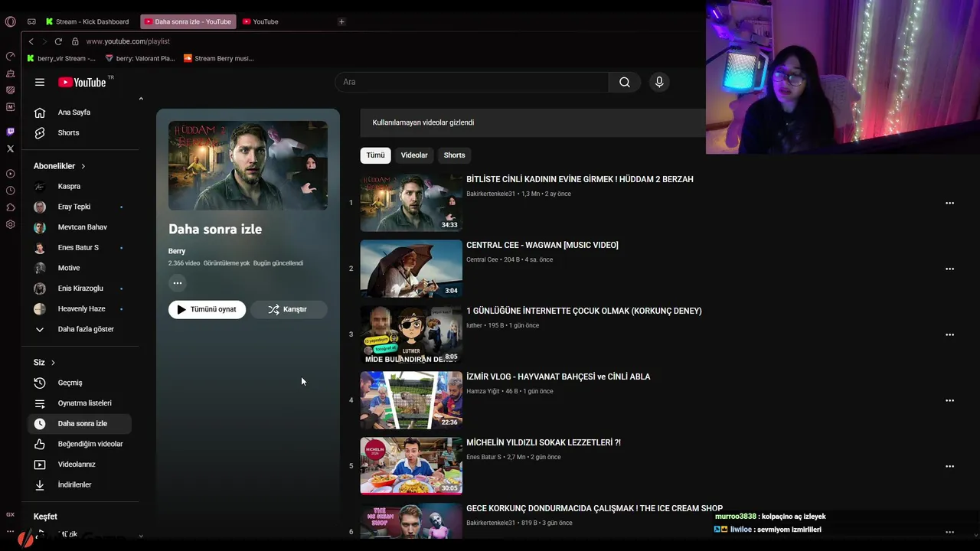Open Beğendiğim videolar in sidebar
The height and width of the screenshot is (551, 980).
[80, 444]
